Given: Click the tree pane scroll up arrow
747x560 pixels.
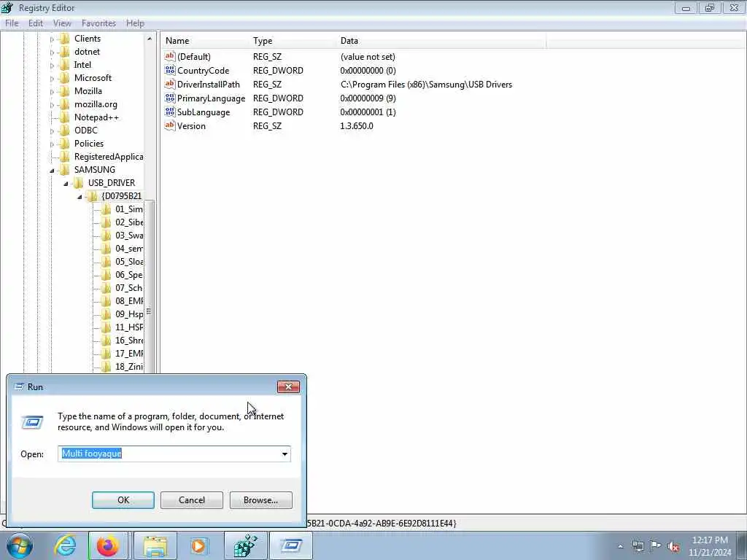Looking at the screenshot, I should click(150, 39).
